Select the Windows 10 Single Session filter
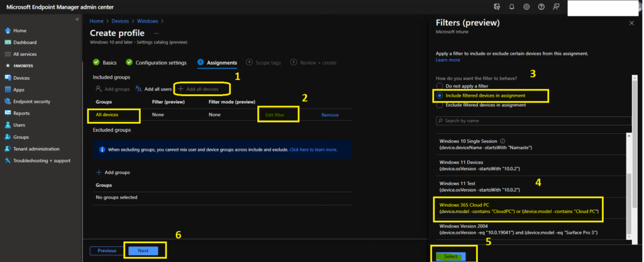Image resolution: width=644 pixels, height=262 pixels. tap(531, 145)
